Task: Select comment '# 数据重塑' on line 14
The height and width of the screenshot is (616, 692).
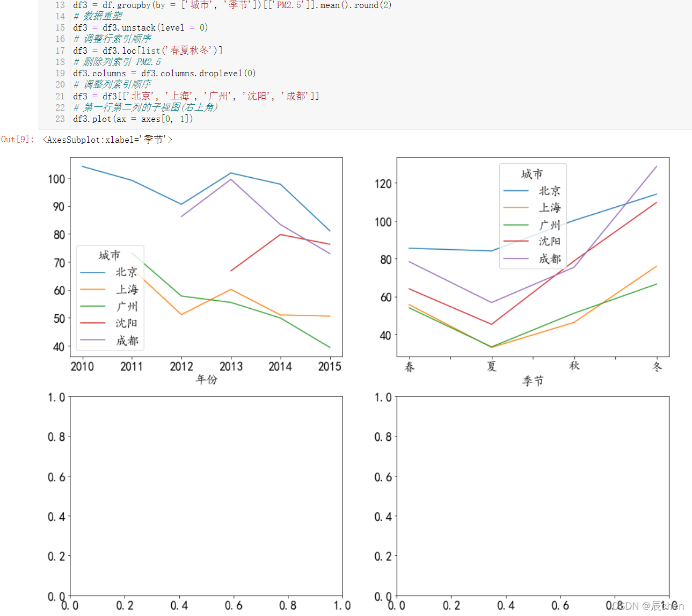Action: [98, 16]
